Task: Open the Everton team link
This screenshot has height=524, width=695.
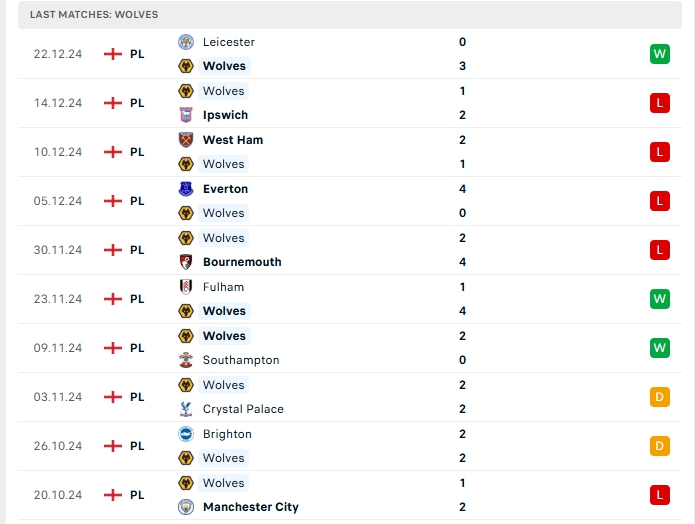Action: click(225, 189)
